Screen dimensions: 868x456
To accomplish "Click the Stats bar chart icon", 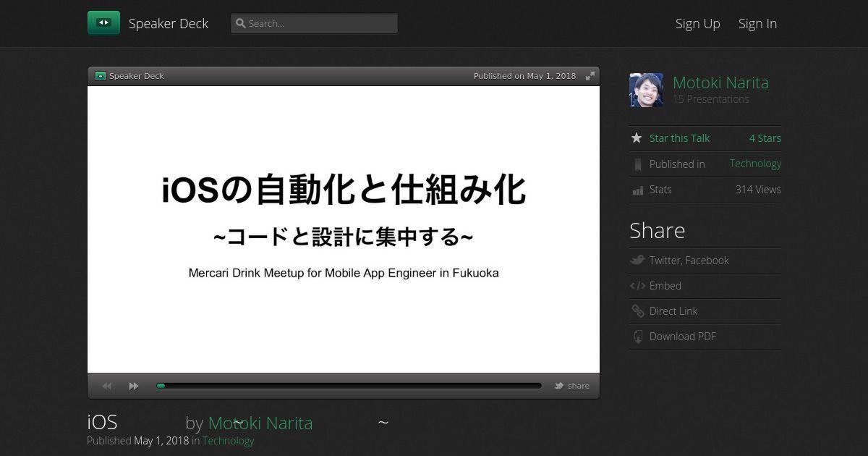I will click(637, 190).
